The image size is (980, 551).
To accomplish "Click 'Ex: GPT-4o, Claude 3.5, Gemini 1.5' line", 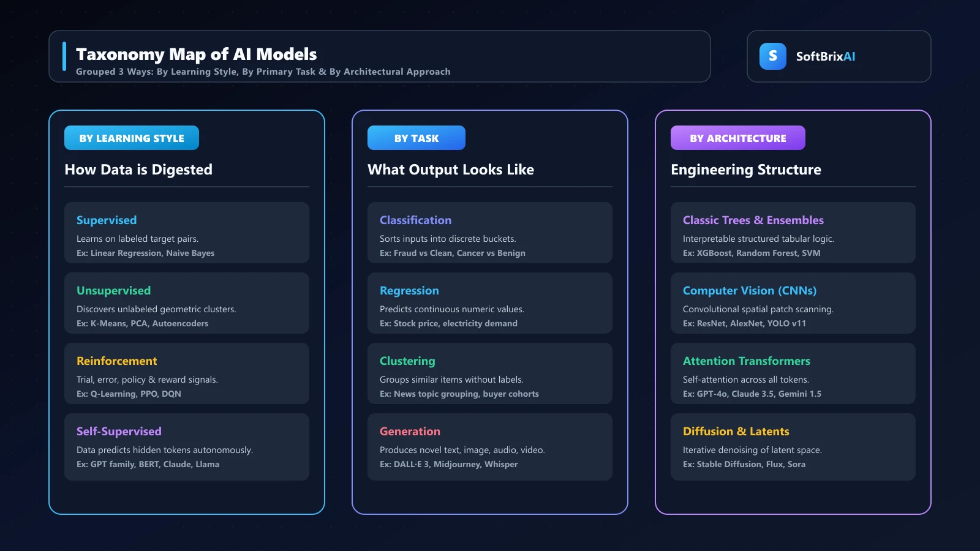I will pos(752,394).
